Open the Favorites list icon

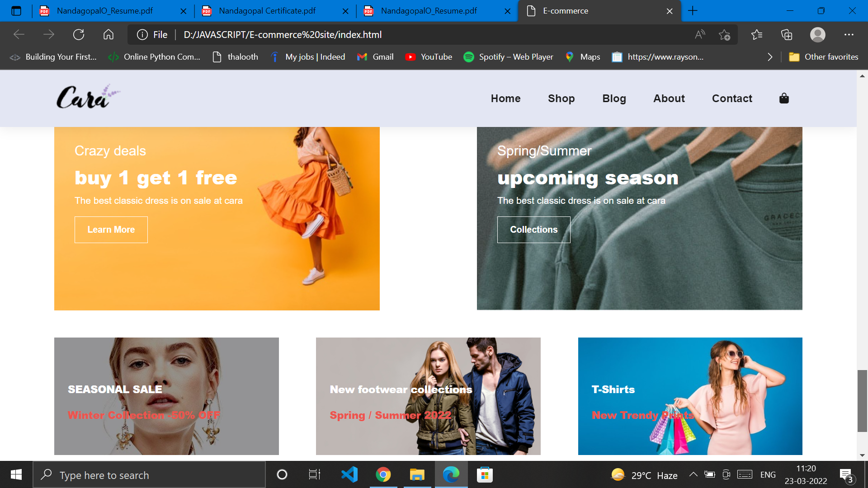(x=757, y=35)
